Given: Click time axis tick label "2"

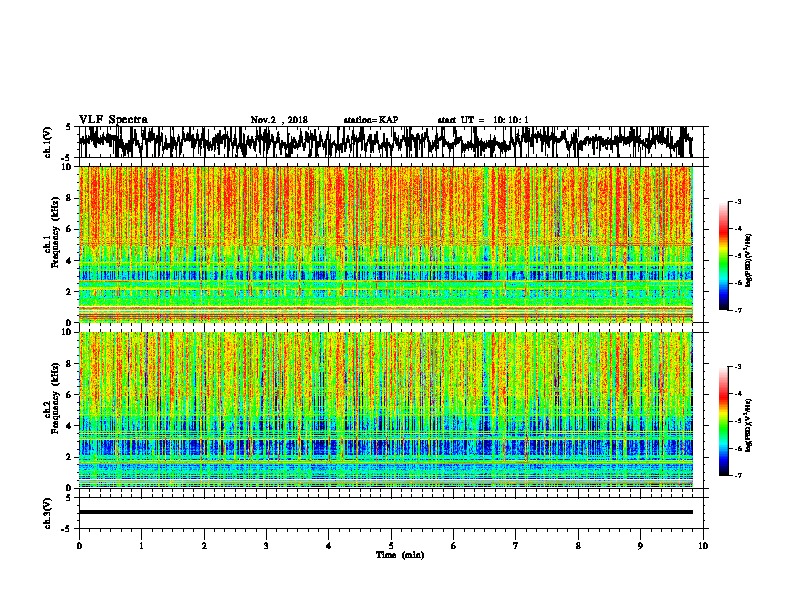Looking at the screenshot, I should [204, 546].
